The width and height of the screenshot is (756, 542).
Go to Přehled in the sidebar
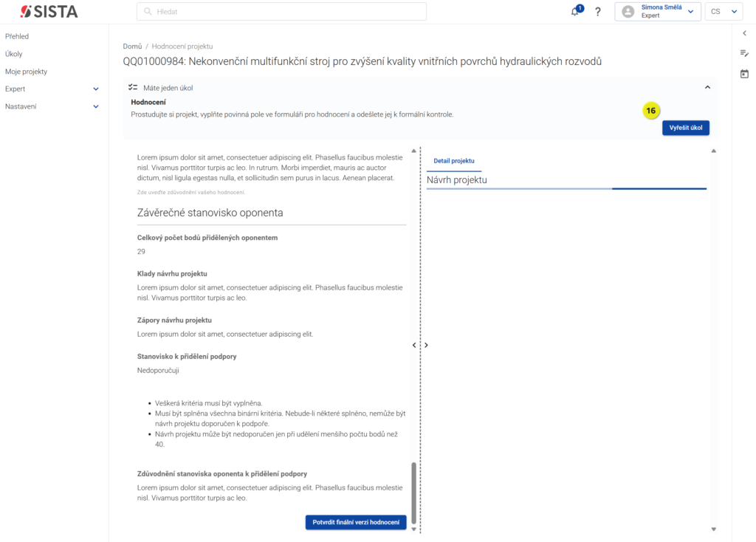pos(17,36)
